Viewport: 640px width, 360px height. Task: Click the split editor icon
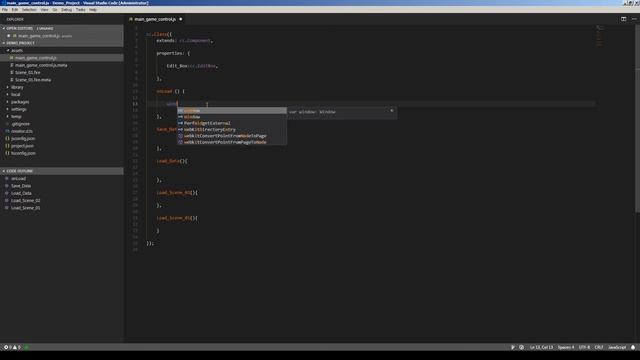pos(623,19)
